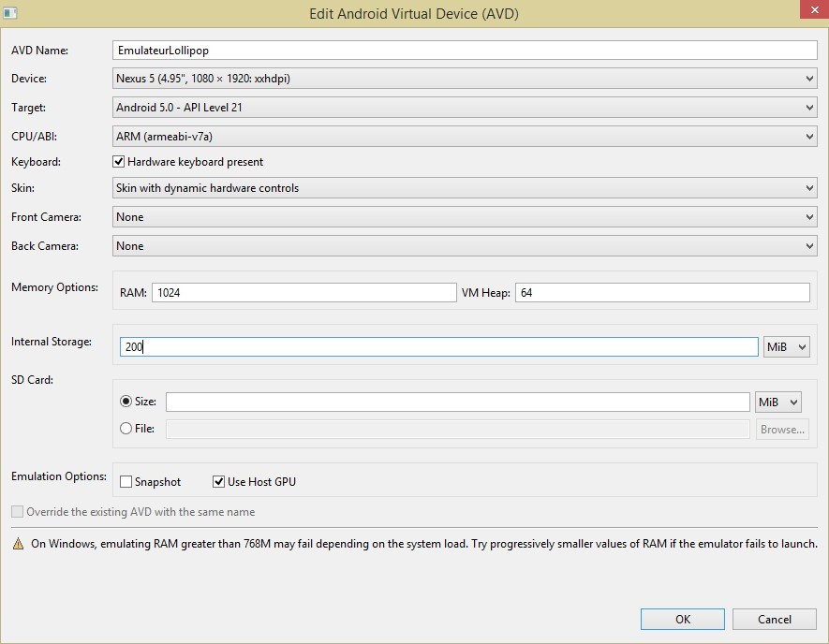
Task: Open the Back Camera dropdown
Action: [x=465, y=246]
